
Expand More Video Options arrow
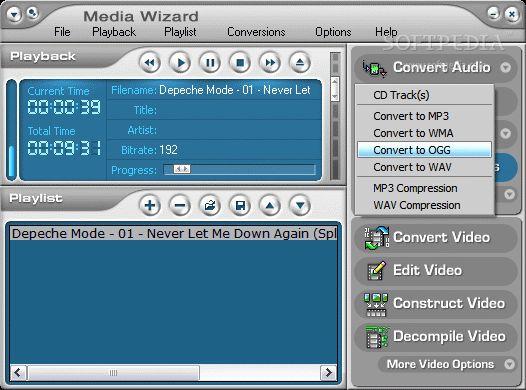[x=510, y=364]
